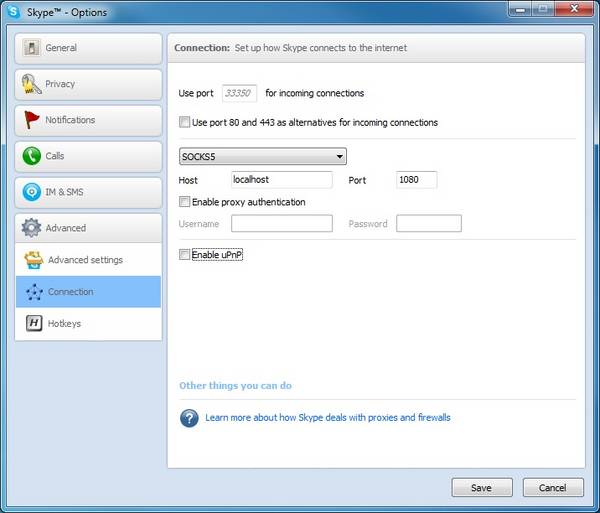
Task: Click the red Notifications flag icon
Action: (x=31, y=120)
